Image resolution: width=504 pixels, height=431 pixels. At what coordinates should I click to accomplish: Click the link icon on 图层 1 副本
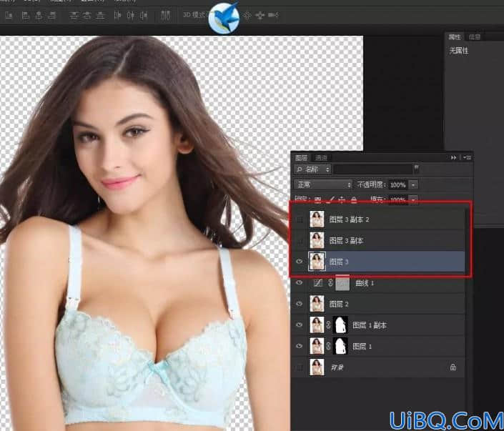click(x=329, y=325)
